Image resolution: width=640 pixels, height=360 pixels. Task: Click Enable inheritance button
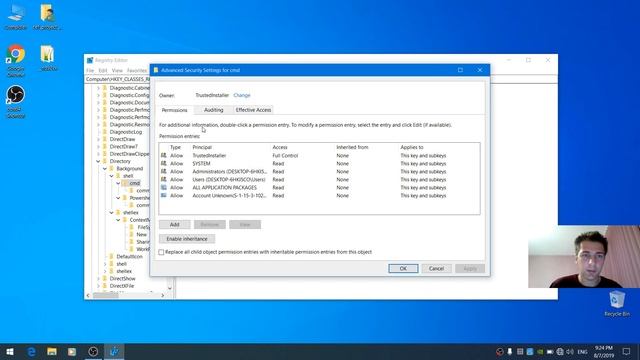(187, 239)
